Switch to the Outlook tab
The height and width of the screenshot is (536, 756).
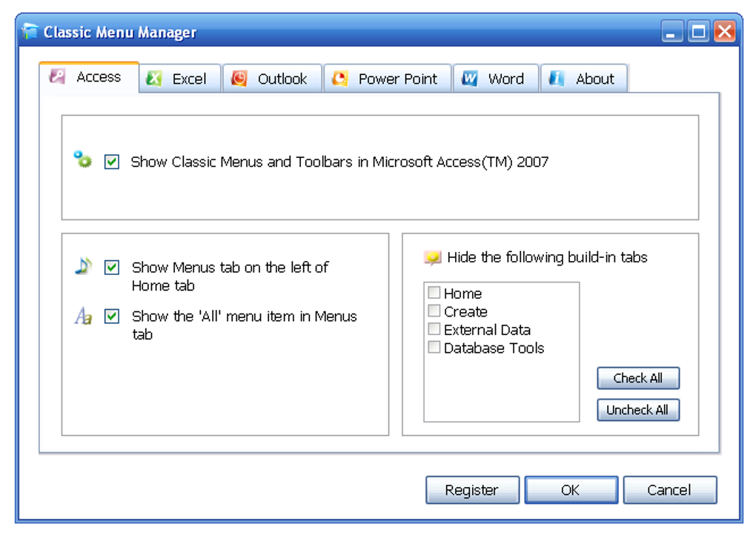pos(272,79)
